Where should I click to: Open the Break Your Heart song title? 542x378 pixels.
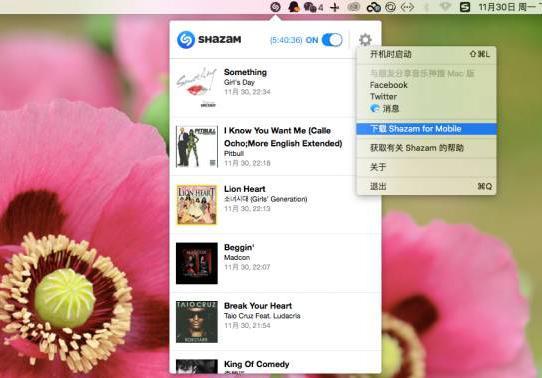click(258, 306)
